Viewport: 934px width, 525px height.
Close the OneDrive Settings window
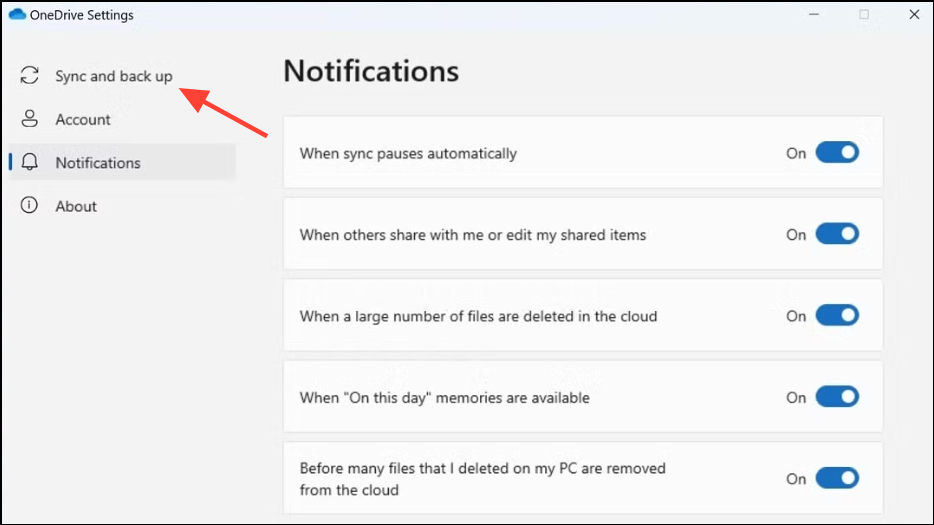point(912,15)
